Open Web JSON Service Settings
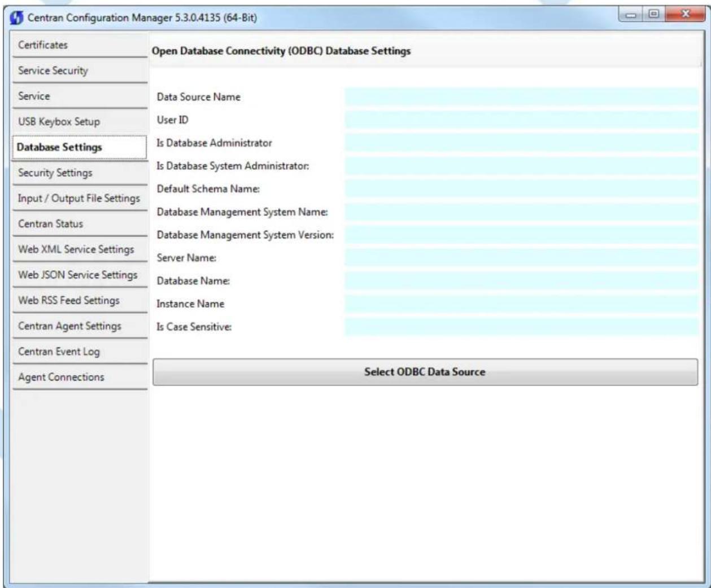 point(79,275)
